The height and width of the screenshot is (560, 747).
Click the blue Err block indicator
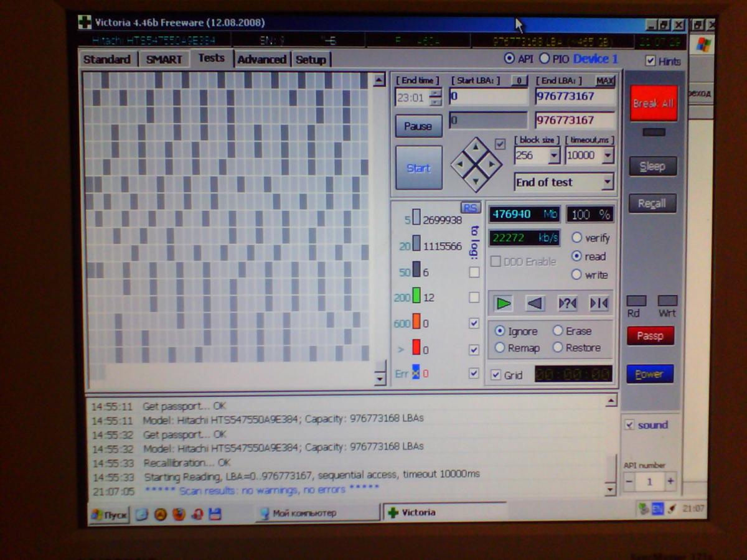point(416,373)
